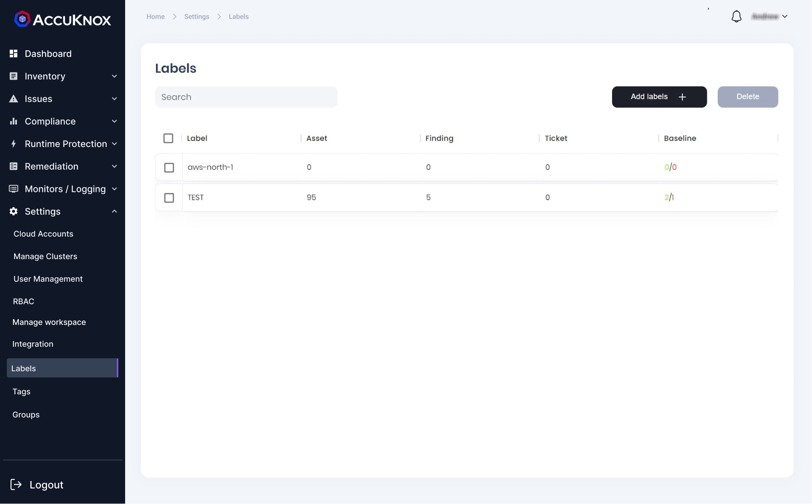Expand the Monitors / Logging chevron
The width and height of the screenshot is (812, 504).
click(x=114, y=189)
